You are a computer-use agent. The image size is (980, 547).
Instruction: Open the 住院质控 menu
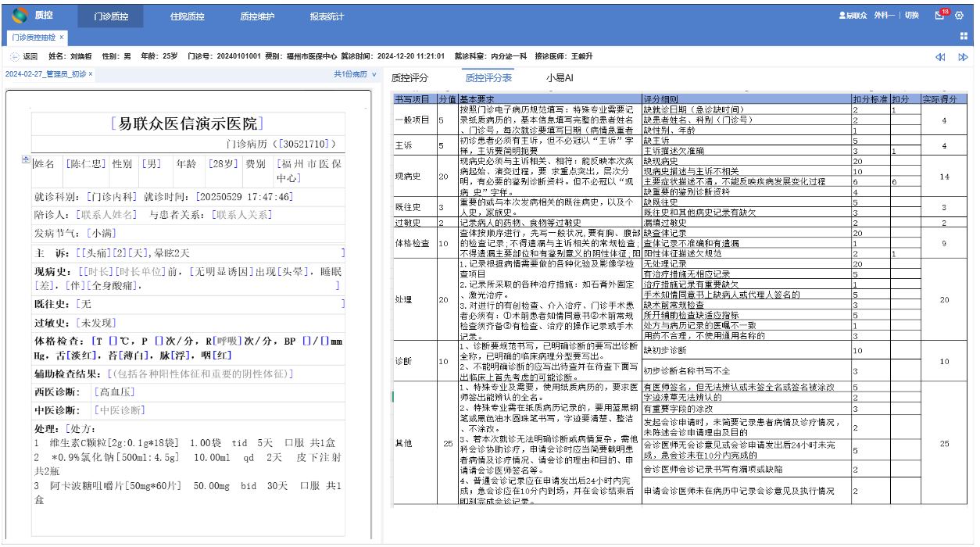(187, 16)
